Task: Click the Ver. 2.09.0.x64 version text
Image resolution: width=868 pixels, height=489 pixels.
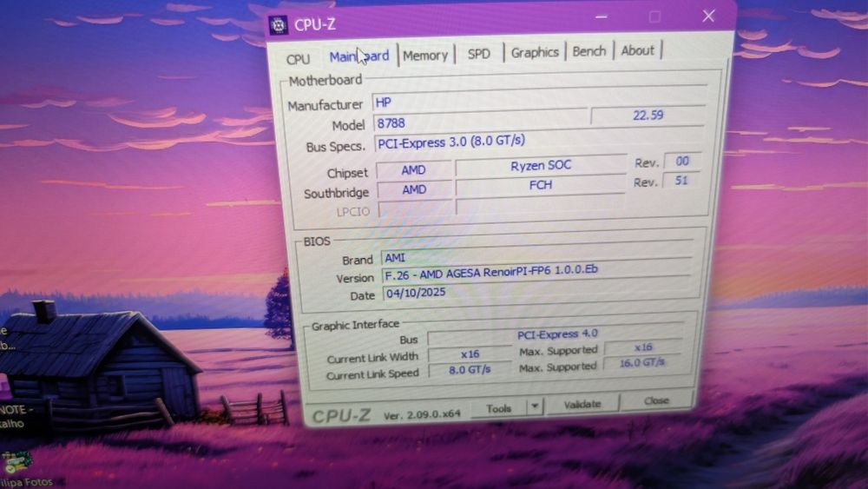Action: (422, 413)
